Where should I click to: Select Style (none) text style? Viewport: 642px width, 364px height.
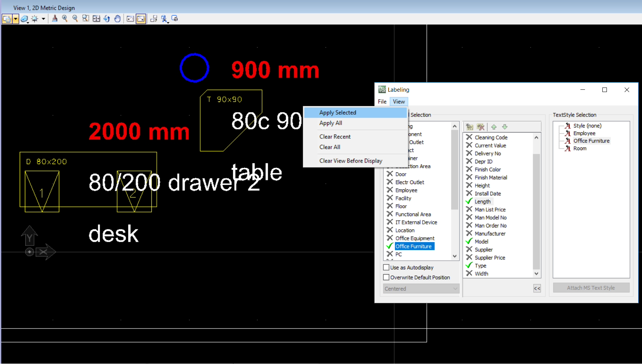(587, 126)
